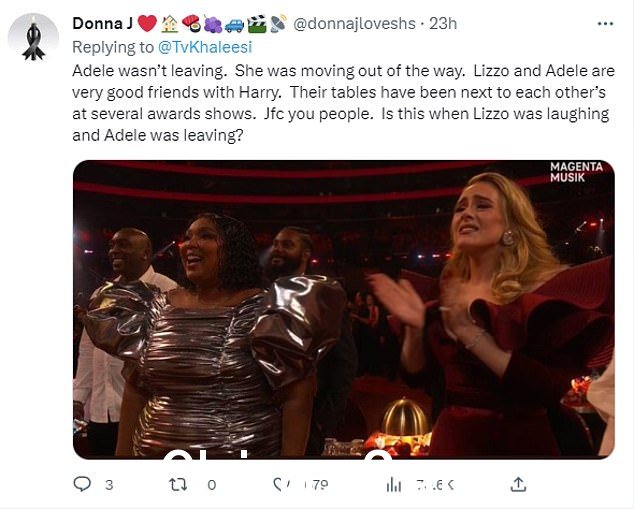Open the @TvKhaleesi mention link
The image size is (634, 509).
(x=205, y=47)
